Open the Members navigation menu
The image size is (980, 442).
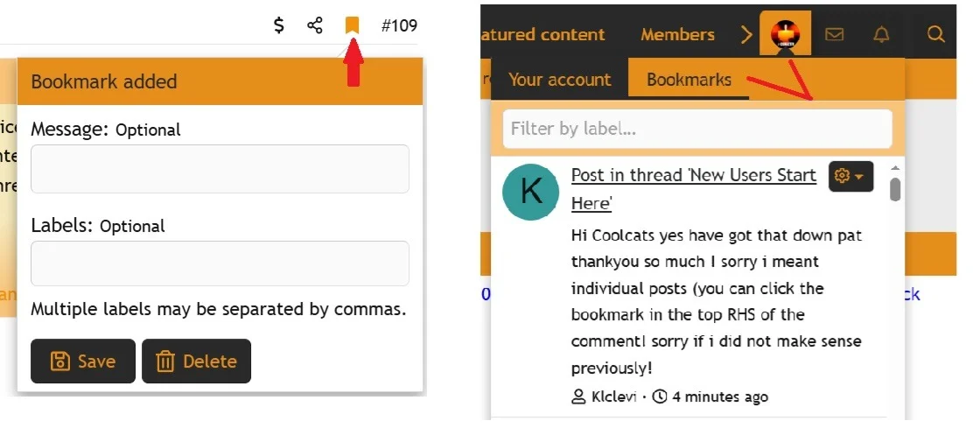tap(677, 35)
